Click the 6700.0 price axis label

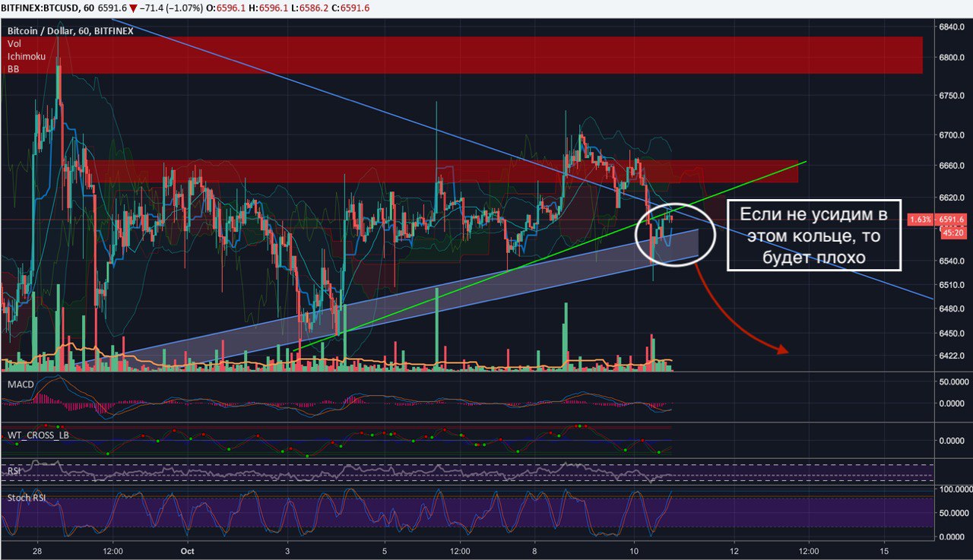tap(953, 135)
